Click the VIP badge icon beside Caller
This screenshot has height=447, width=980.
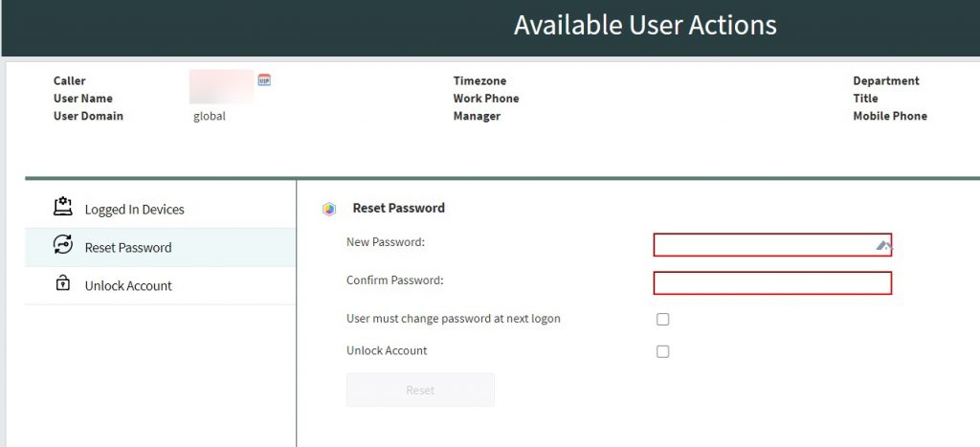pyautogui.click(x=264, y=80)
